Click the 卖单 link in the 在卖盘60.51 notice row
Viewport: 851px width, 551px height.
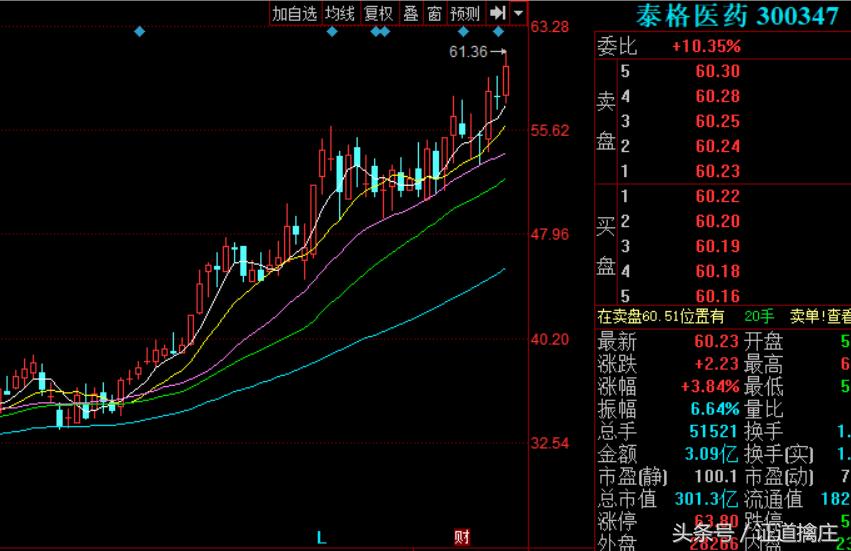coord(805,316)
